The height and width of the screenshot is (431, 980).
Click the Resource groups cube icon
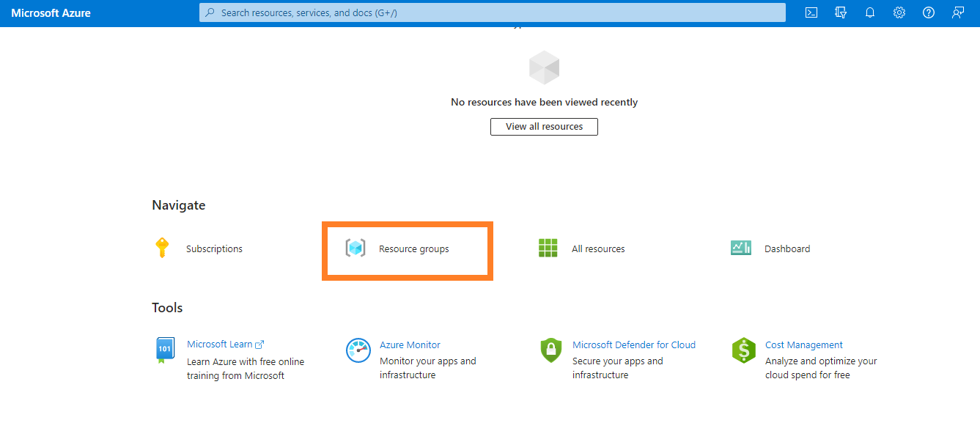tap(355, 248)
